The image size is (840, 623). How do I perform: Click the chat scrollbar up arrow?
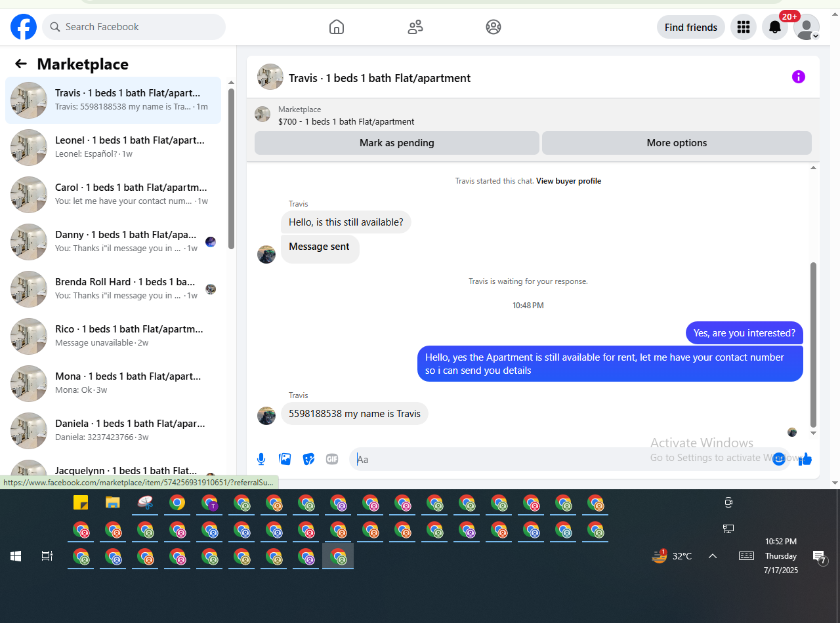(814, 168)
